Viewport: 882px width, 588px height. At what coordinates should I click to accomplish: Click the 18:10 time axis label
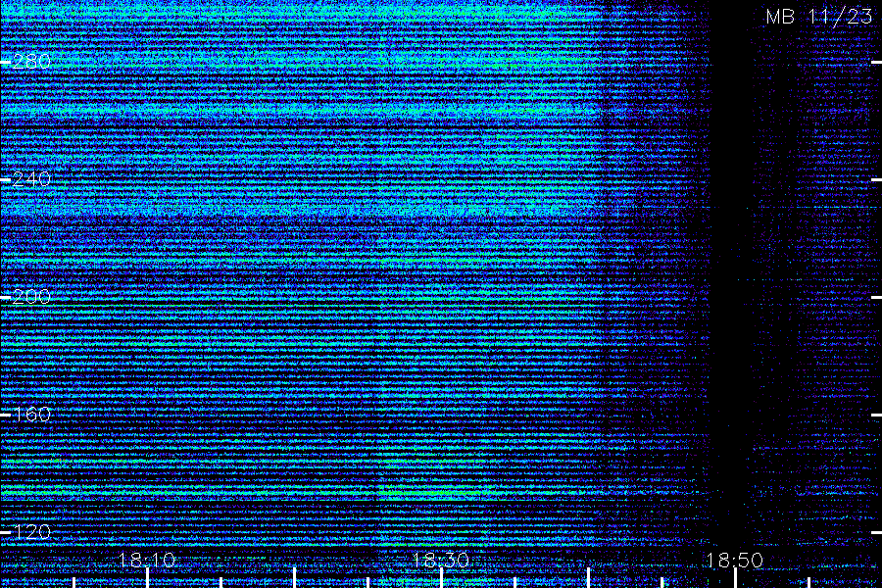147,561
